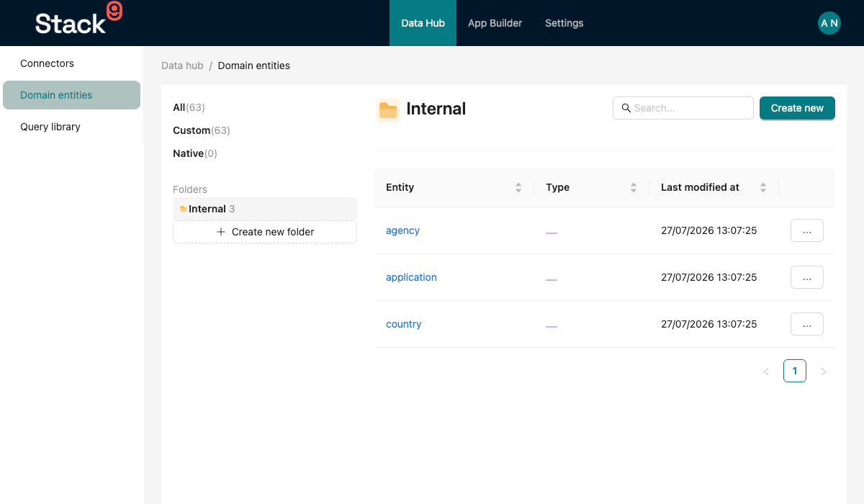Open the agency entity link
The image size is (864, 504).
(x=402, y=230)
